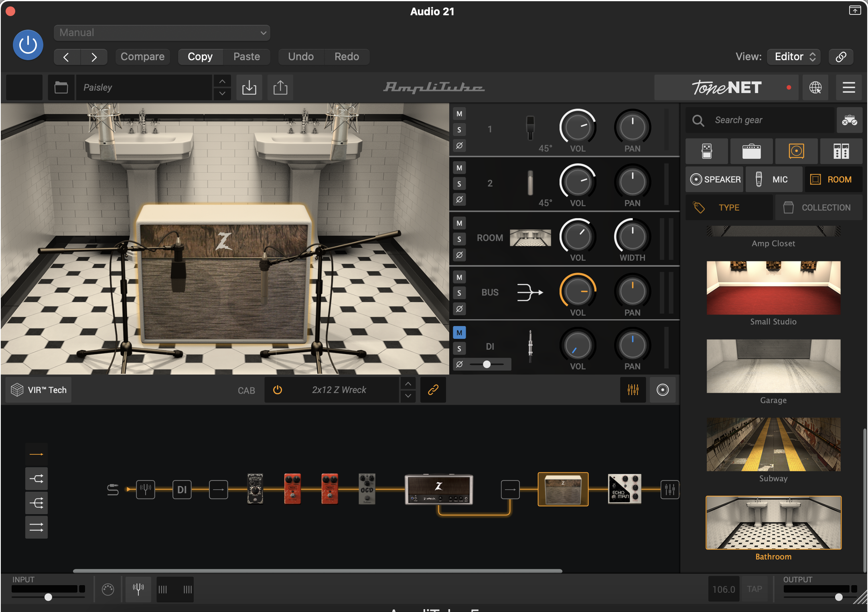Open the preset folder browser icon

tap(61, 87)
